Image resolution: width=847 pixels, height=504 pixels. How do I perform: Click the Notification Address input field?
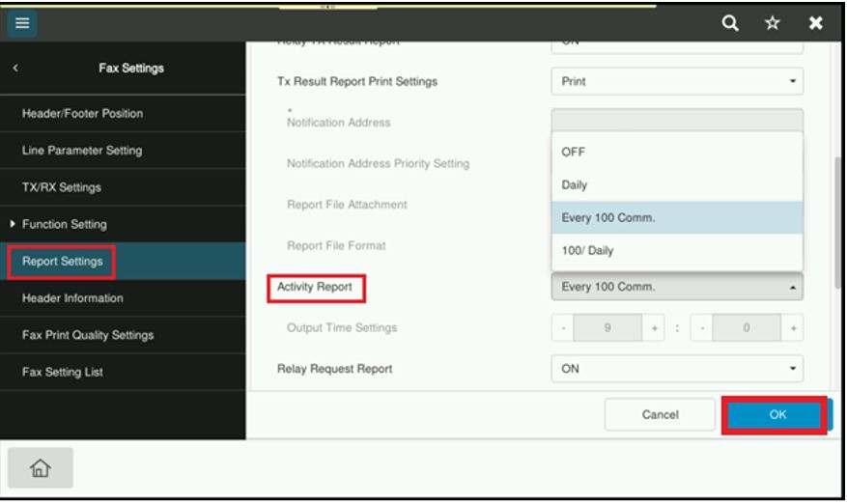[x=676, y=120]
